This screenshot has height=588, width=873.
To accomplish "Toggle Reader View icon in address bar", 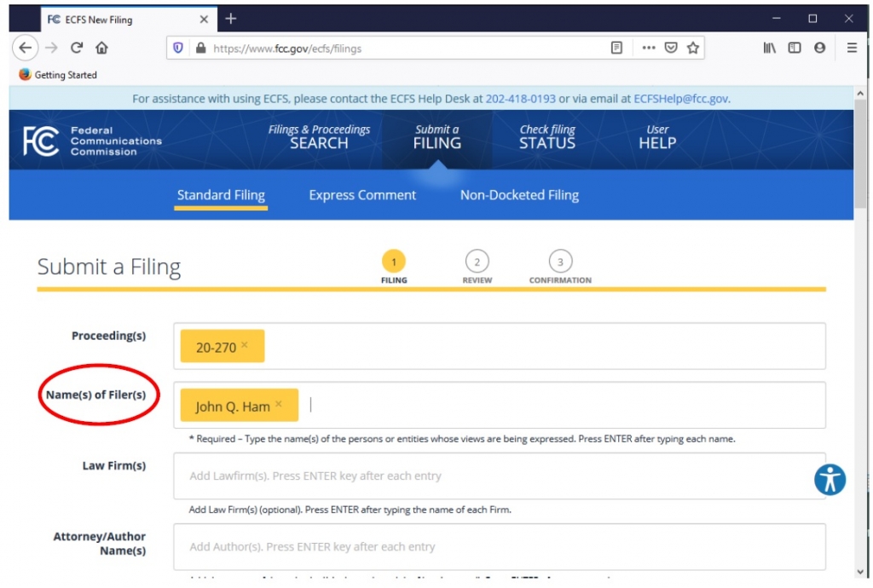I will (616, 48).
